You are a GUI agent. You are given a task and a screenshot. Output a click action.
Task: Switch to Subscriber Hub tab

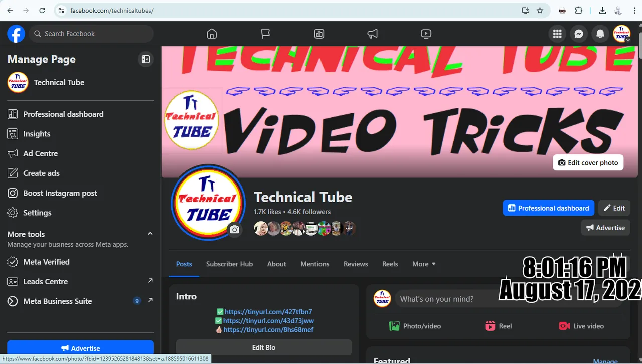point(229,264)
